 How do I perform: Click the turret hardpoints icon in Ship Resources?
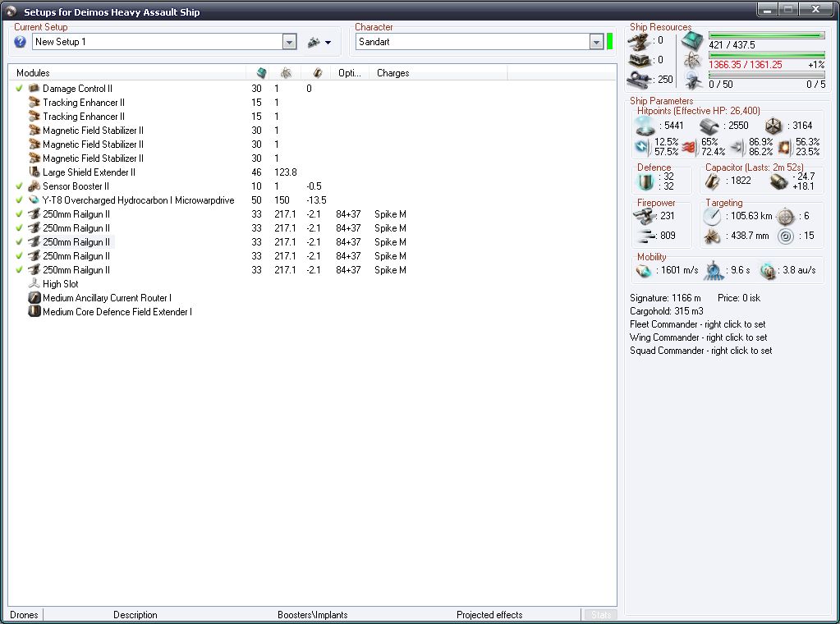click(640, 41)
